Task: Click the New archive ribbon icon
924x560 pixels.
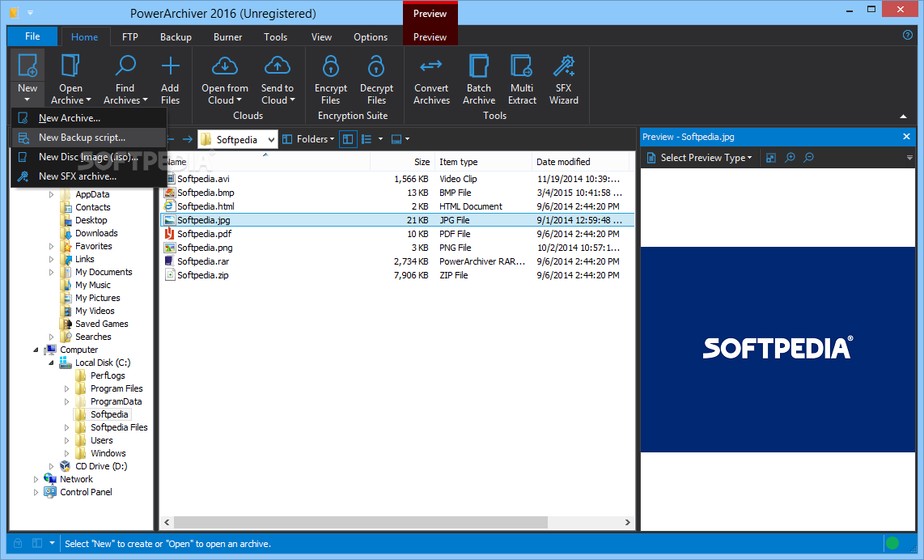Action: click(x=28, y=66)
